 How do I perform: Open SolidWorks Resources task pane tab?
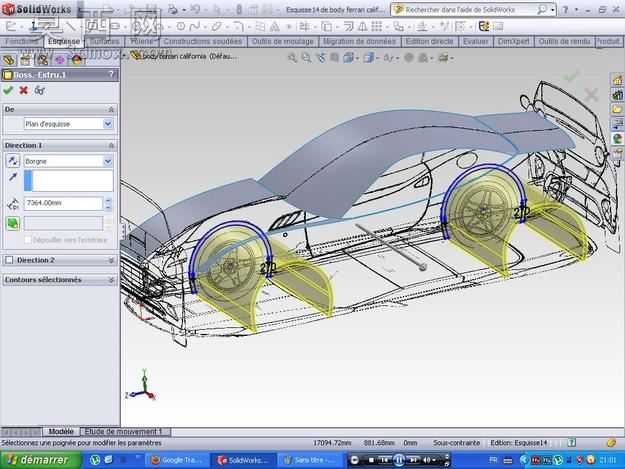617,80
